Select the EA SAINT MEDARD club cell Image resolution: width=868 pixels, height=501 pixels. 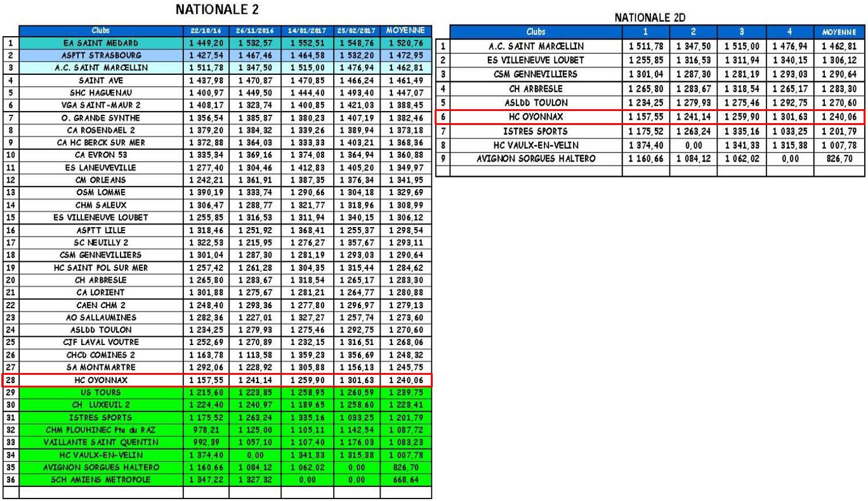(x=101, y=43)
